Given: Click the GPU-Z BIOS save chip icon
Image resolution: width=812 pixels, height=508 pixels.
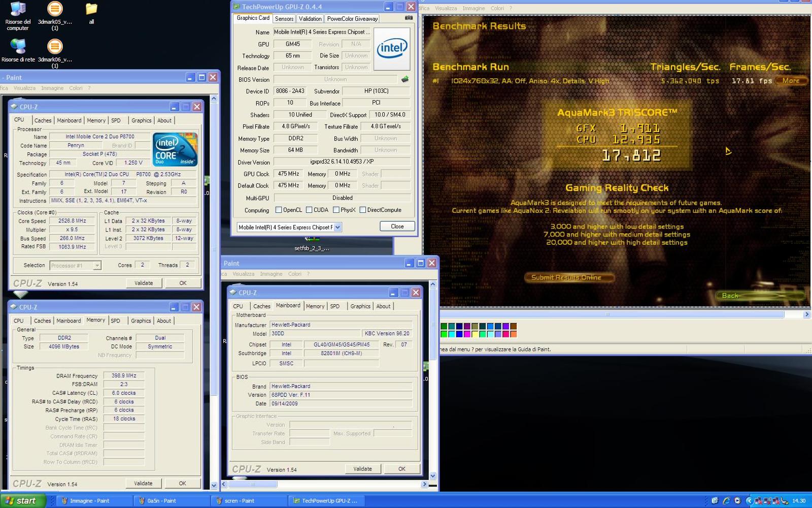Looking at the screenshot, I should (404, 79).
